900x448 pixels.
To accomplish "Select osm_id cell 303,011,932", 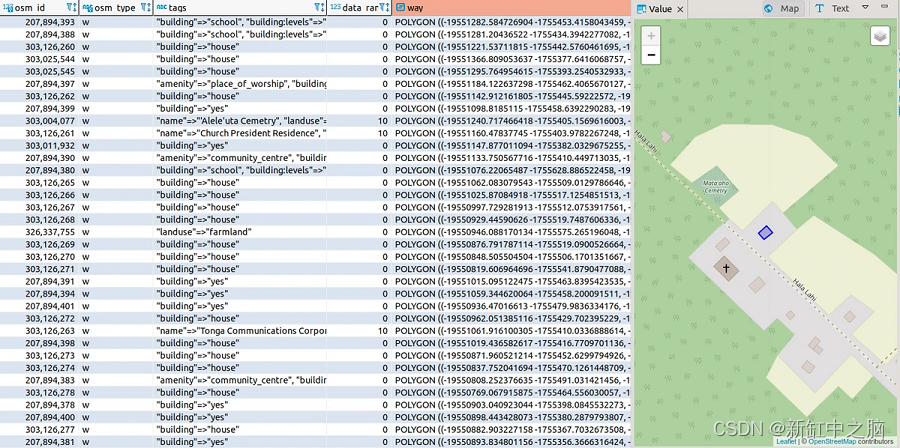I will pos(38,145).
